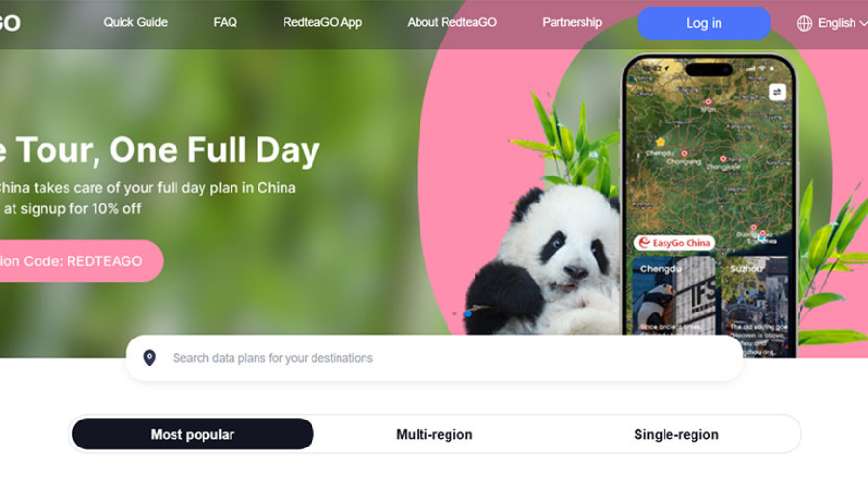Visit the Partnership page
Image resolution: width=868 pixels, height=488 pixels.
[x=572, y=23]
